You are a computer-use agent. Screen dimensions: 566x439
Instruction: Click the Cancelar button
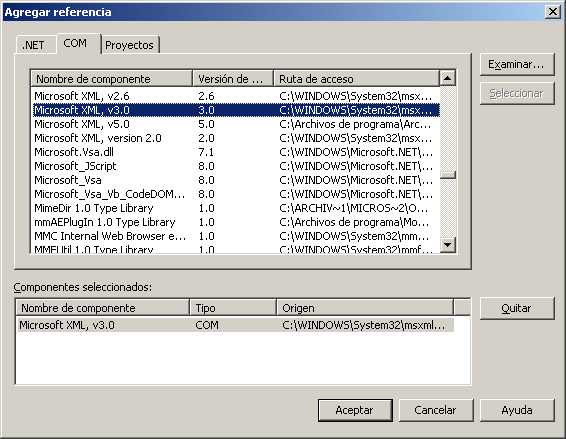[436, 410]
